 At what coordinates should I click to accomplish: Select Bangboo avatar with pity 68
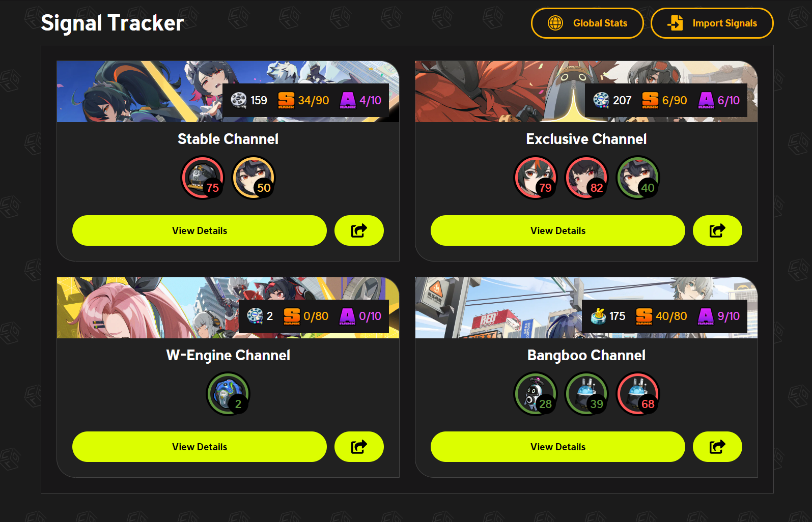click(x=637, y=394)
